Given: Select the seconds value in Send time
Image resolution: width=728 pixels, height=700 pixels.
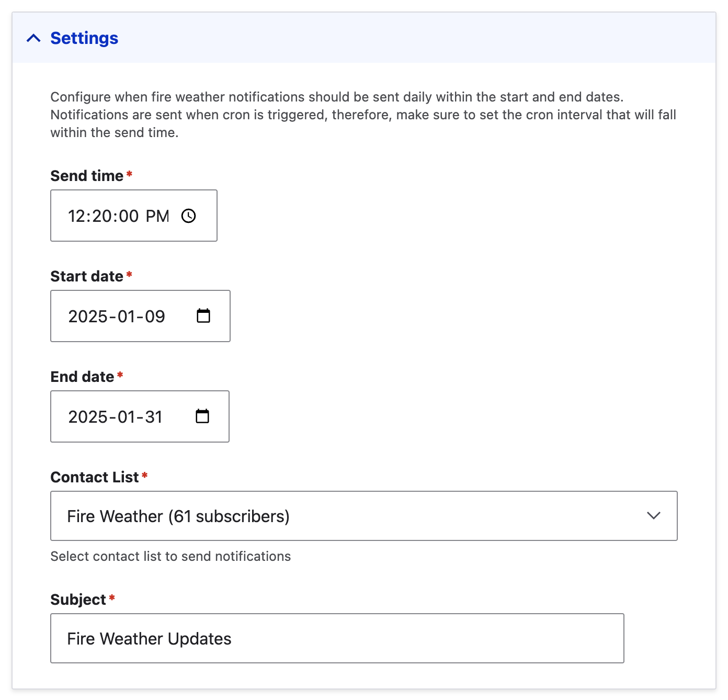Looking at the screenshot, I should click(127, 216).
